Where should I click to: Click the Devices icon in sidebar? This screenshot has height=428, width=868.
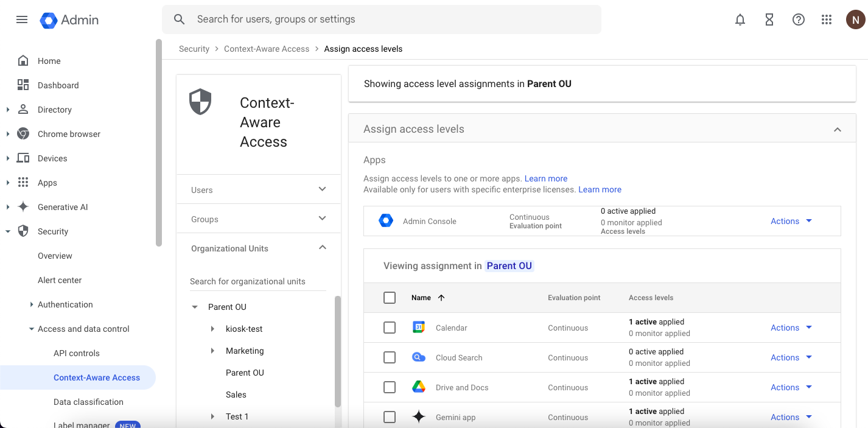tap(23, 158)
